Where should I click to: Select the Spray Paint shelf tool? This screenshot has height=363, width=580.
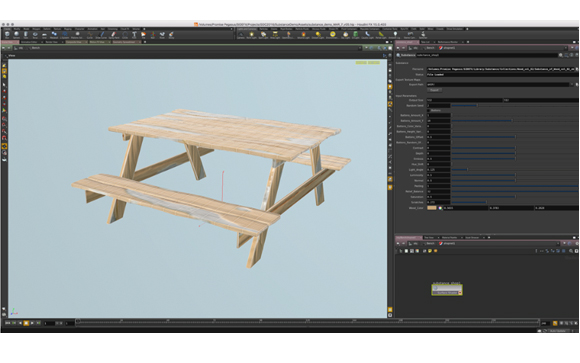(x=114, y=34)
